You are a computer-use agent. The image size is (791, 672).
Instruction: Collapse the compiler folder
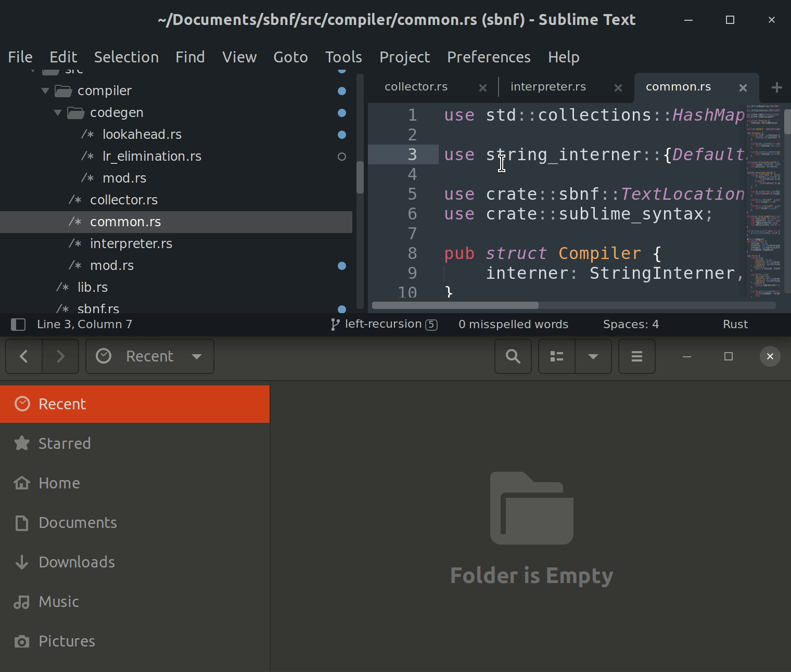(45, 91)
